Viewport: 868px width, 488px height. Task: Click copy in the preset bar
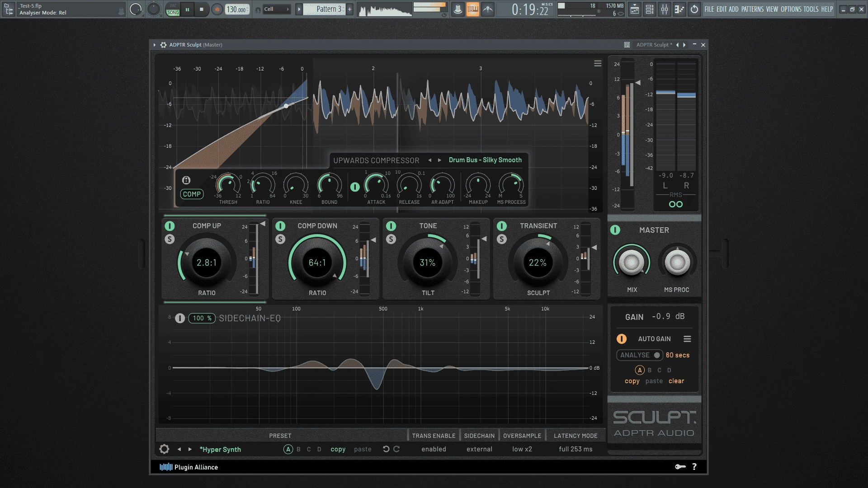click(338, 449)
